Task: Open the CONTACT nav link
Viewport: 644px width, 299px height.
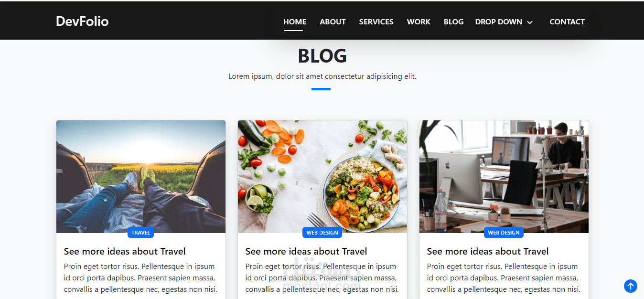Action: click(567, 21)
